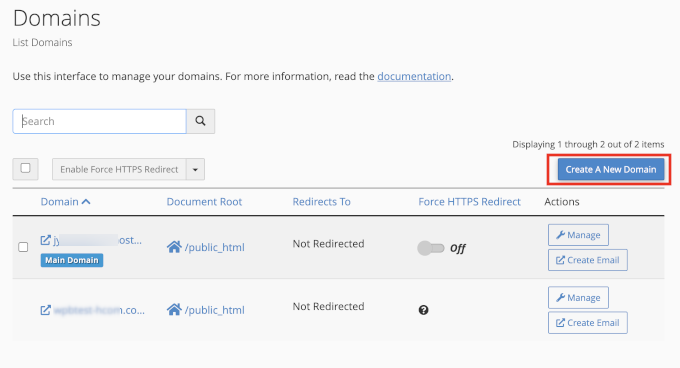Click the Domain sort ascending arrow
The height and width of the screenshot is (368, 680).
pyautogui.click(x=86, y=202)
